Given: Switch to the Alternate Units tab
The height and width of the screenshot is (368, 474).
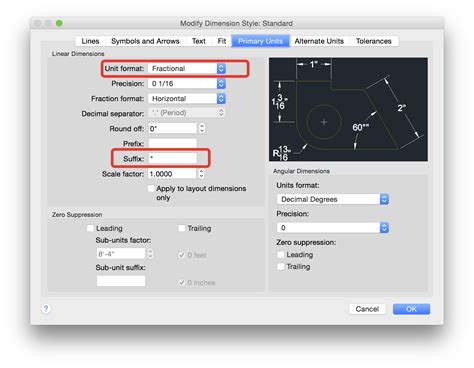Looking at the screenshot, I should coord(319,41).
